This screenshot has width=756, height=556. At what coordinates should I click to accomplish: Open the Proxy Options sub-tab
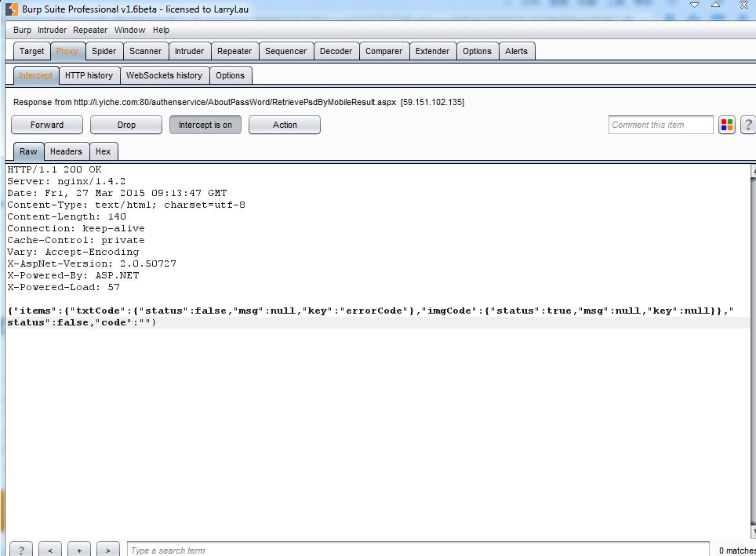point(230,76)
